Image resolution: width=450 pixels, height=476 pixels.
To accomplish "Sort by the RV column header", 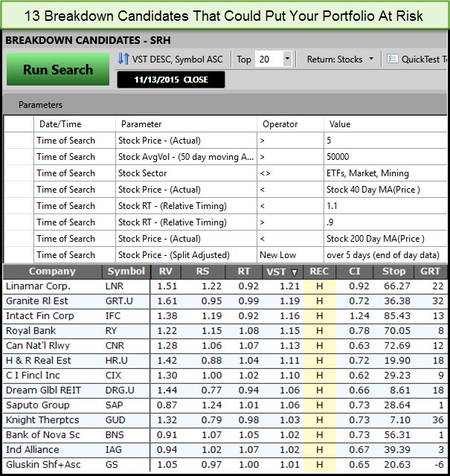I will tap(166, 271).
